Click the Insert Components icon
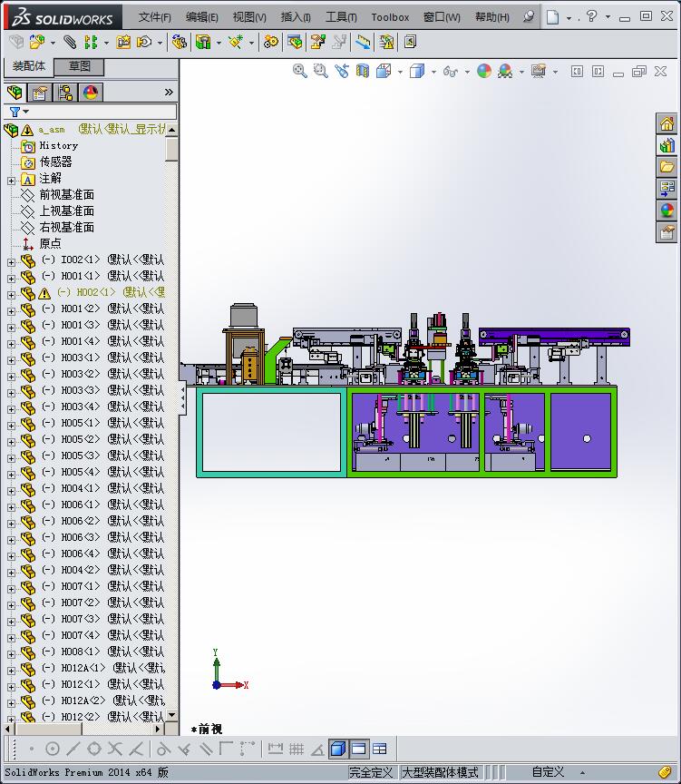This screenshot has width=681, height=784. [x=36, y=42]
